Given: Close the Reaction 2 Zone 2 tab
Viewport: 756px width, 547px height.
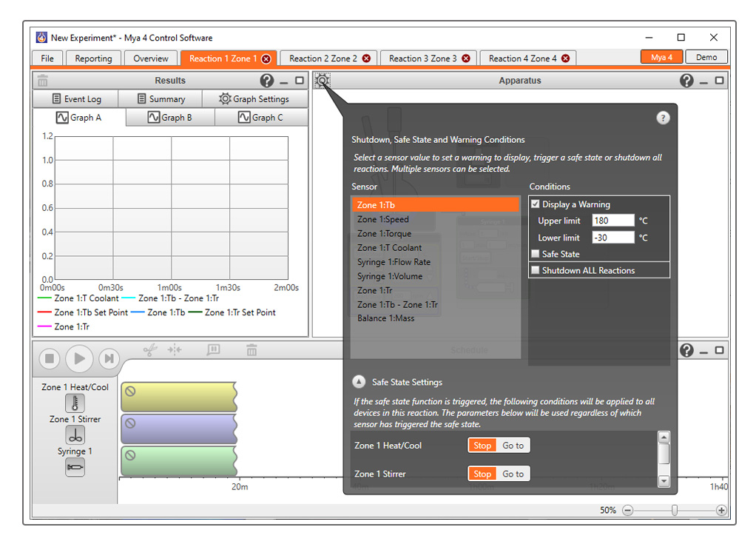Looking at the screenshot, I should (366, 58).
